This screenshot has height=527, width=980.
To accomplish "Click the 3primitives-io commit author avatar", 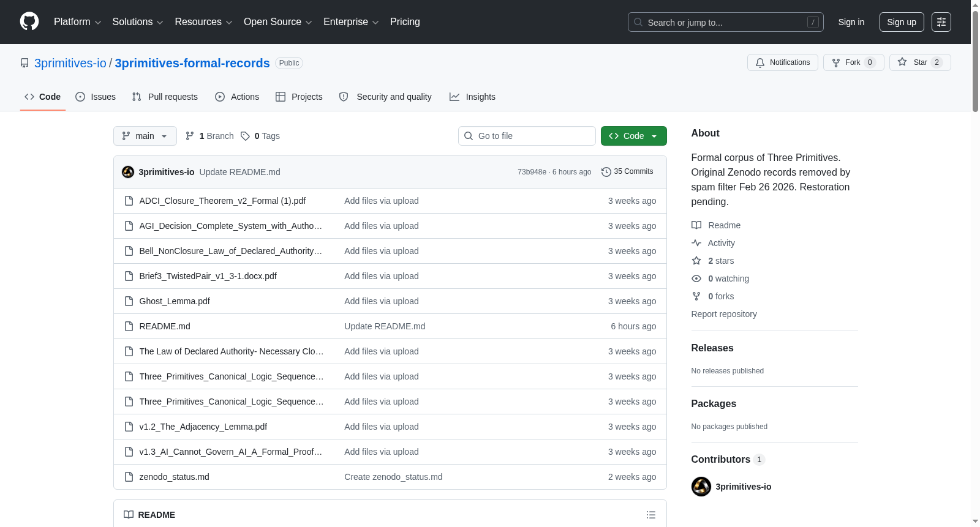I will [x=128, y=172].
